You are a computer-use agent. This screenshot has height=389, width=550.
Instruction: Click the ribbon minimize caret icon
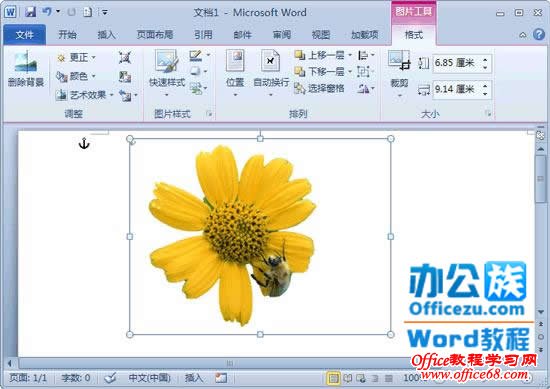coord(523,35)
